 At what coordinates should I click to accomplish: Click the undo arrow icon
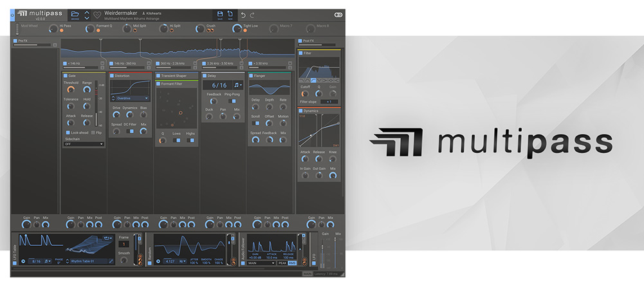(x=243, y=15)
